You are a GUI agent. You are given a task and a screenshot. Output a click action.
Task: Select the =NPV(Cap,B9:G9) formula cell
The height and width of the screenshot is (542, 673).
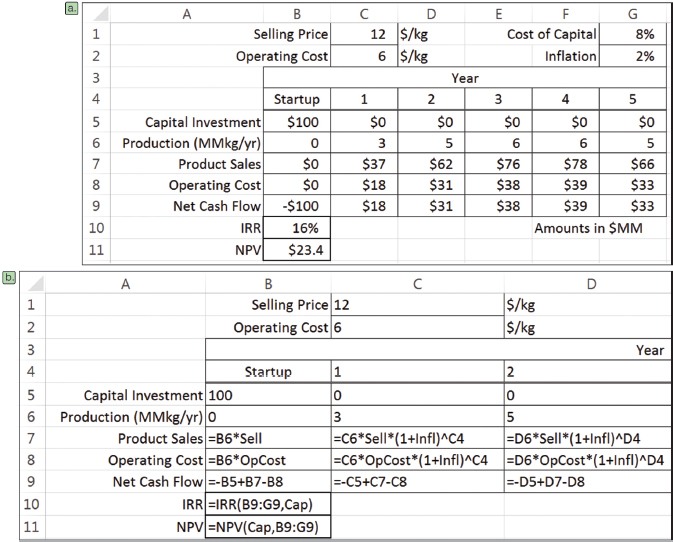click(267, 526)
